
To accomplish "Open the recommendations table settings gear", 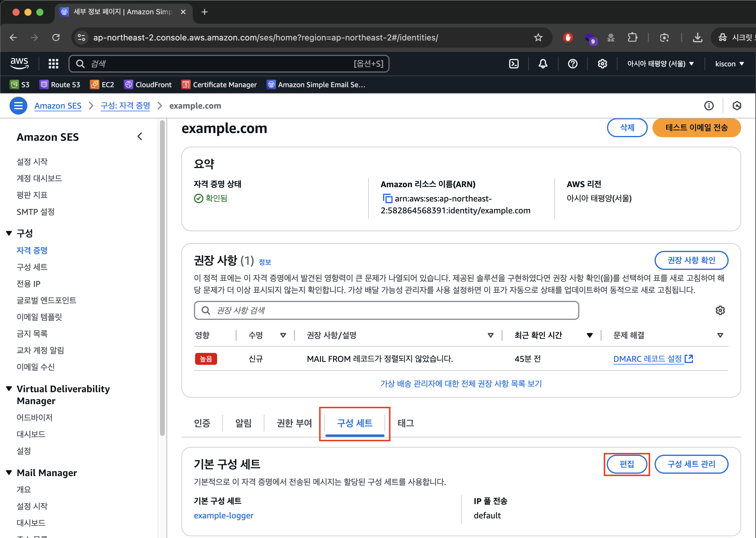I will click(720, 310).
